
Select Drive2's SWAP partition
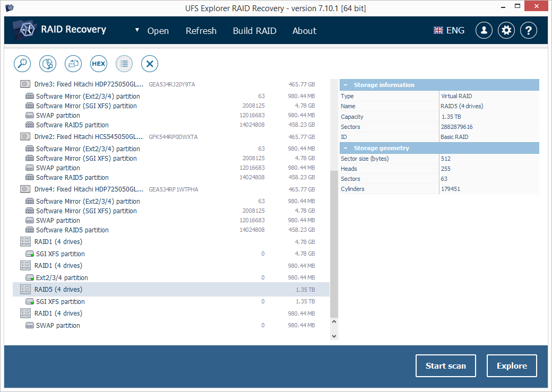tap(58, 168)
